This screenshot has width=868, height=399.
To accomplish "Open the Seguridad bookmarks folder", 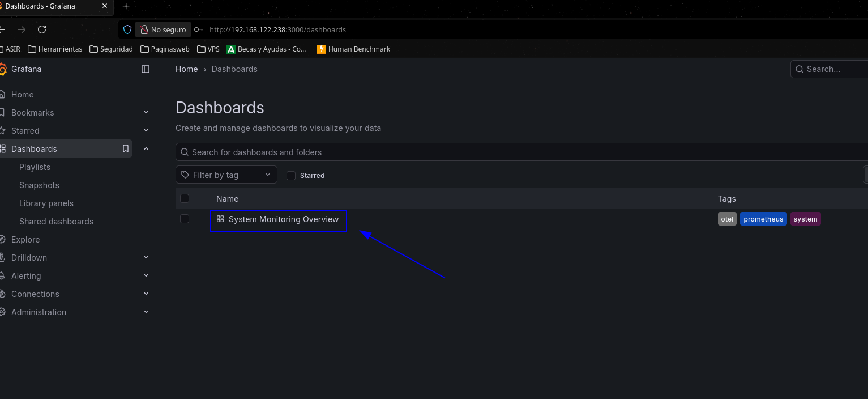I will [111, 49].
